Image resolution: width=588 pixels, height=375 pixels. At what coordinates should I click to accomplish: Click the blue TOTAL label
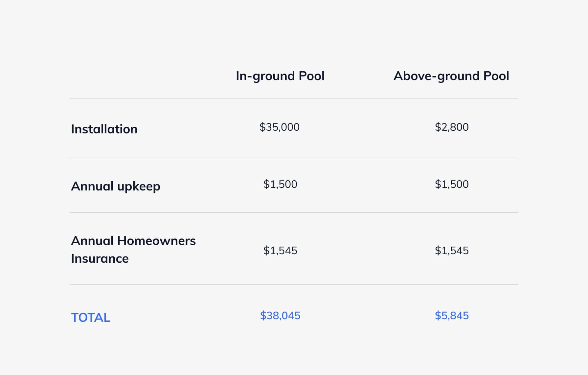point(91,318)
